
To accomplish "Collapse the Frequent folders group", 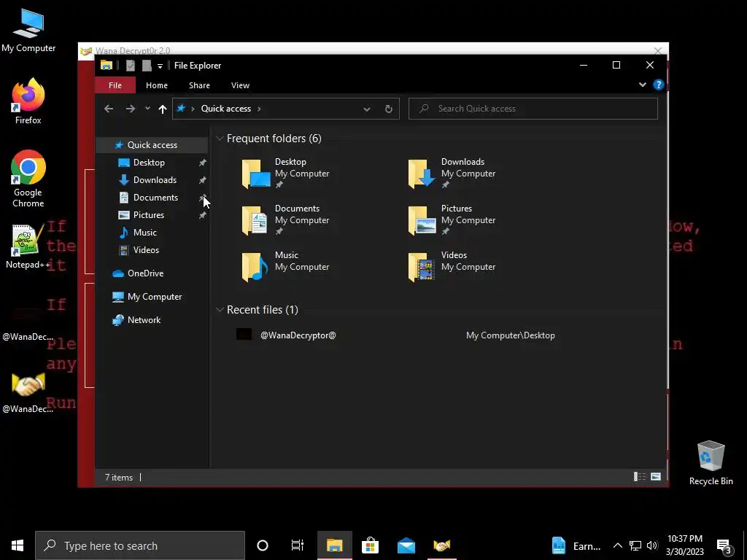I will 220,139.
